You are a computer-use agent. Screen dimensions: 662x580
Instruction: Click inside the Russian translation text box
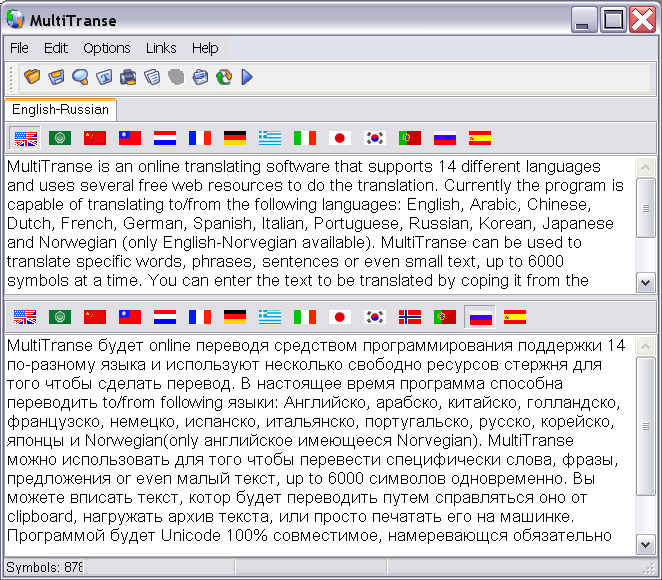tap(320, 445)
